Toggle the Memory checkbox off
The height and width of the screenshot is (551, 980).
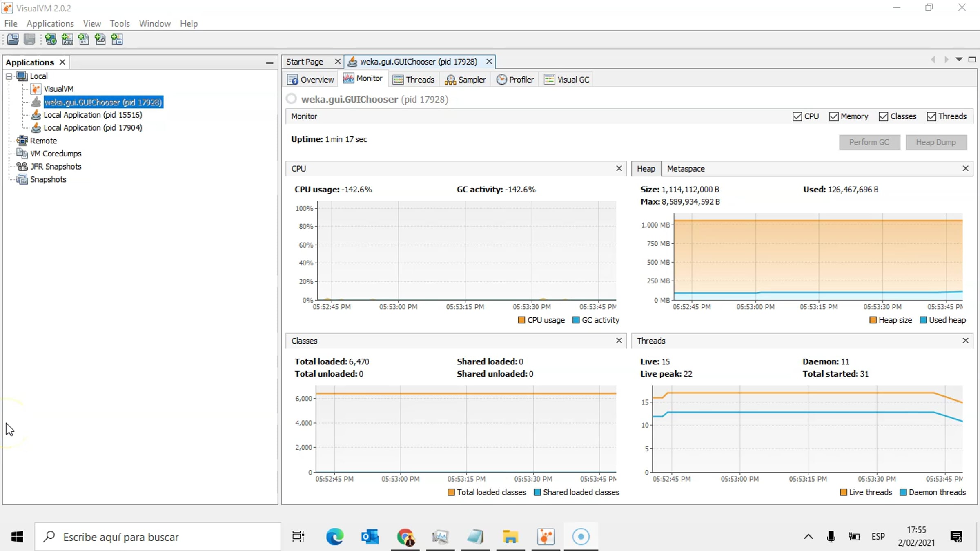tap(834, 116)
